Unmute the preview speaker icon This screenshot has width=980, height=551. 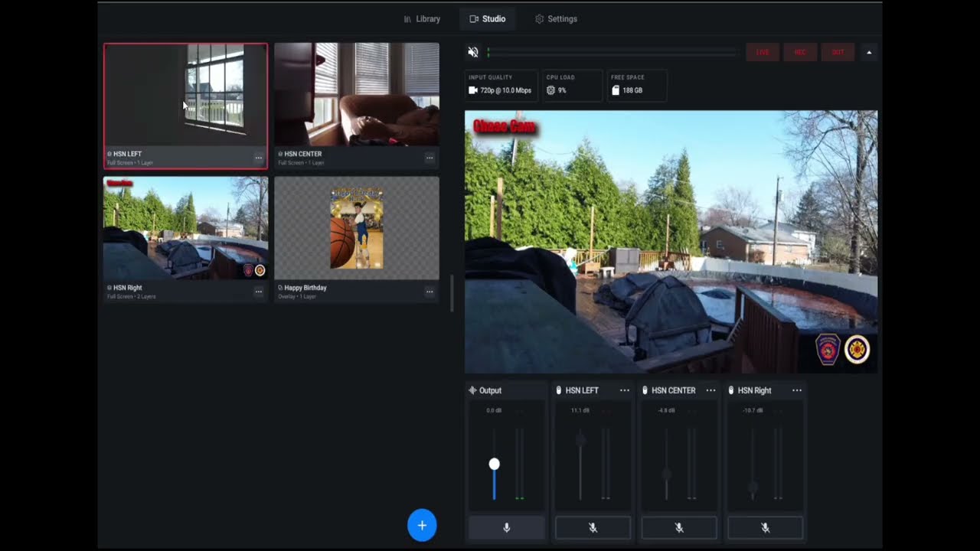(473, 52)
